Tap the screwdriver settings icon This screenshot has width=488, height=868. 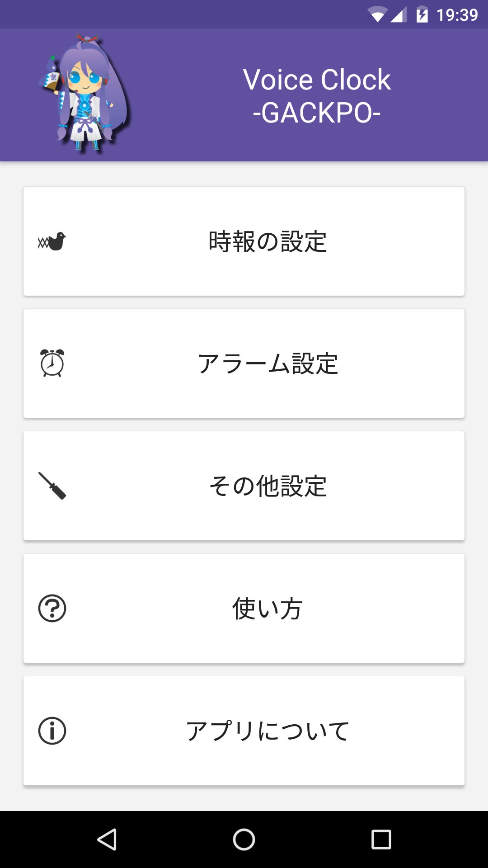[52, 486]
